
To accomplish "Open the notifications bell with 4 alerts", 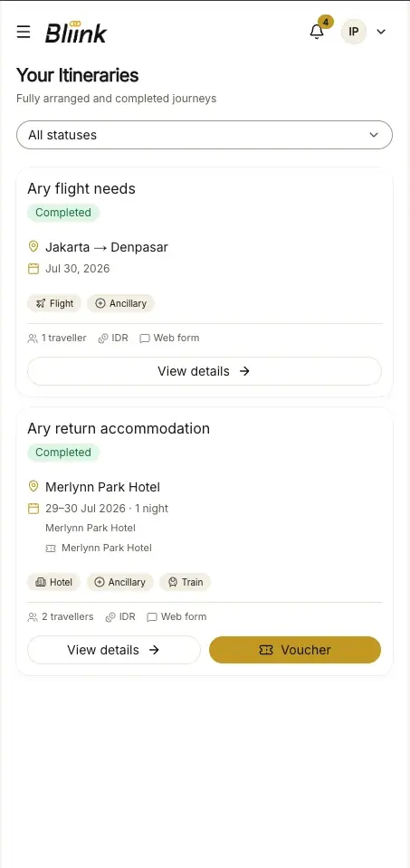I will tap(317, 32).
